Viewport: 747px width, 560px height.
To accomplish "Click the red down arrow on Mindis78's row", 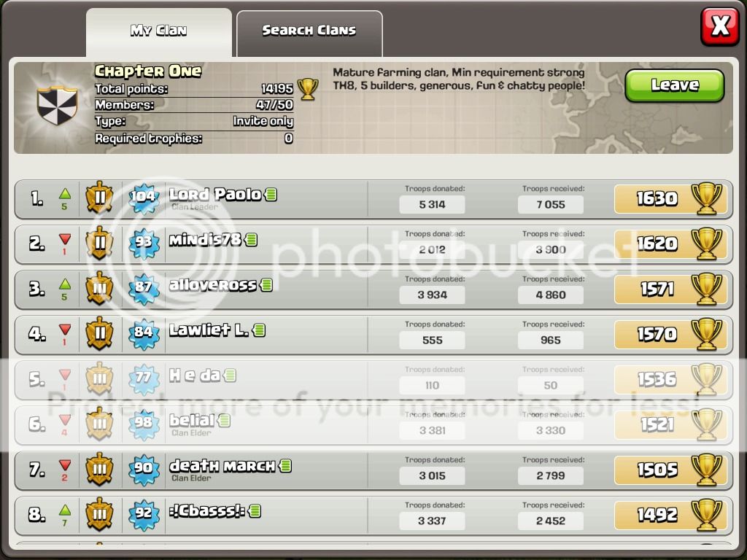I will pyautogui.click(x=65, y=239).
